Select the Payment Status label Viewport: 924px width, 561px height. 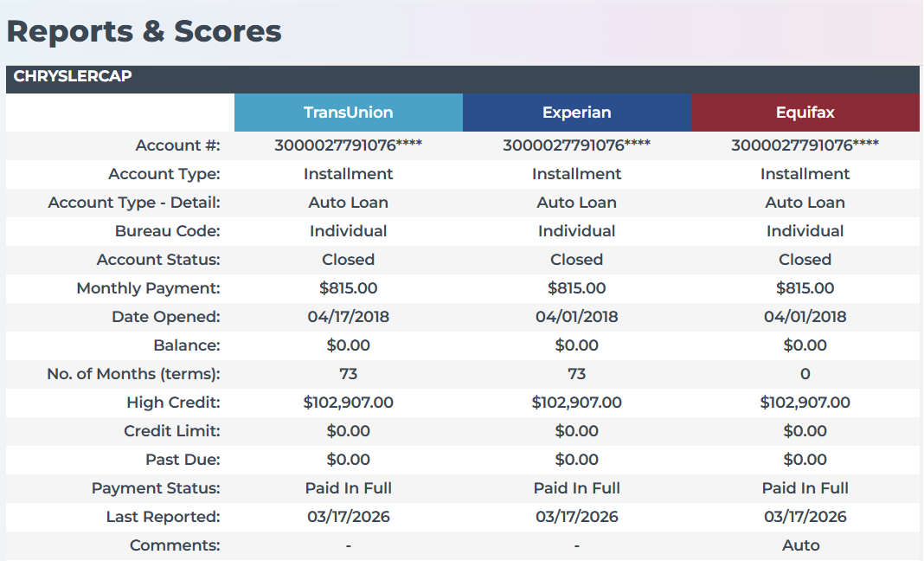point(156,488)
